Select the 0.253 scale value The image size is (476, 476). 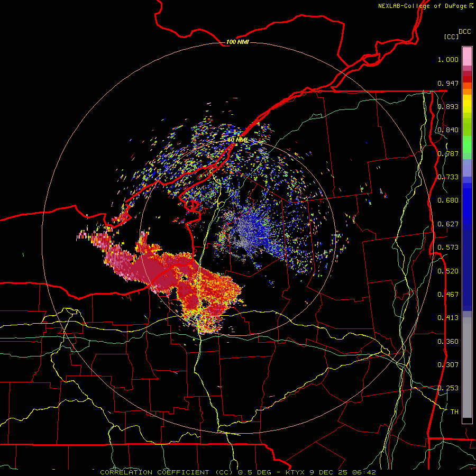click(448, 388)
